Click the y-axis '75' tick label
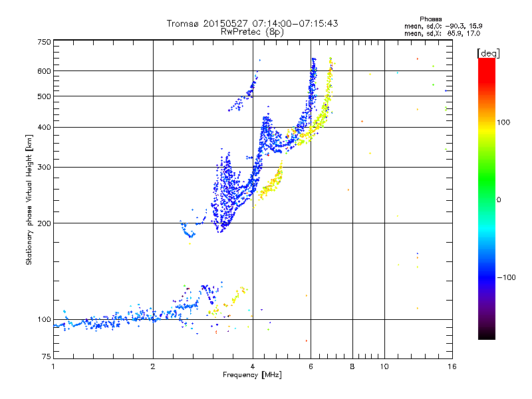532x399 pixels. coord(47,356)
